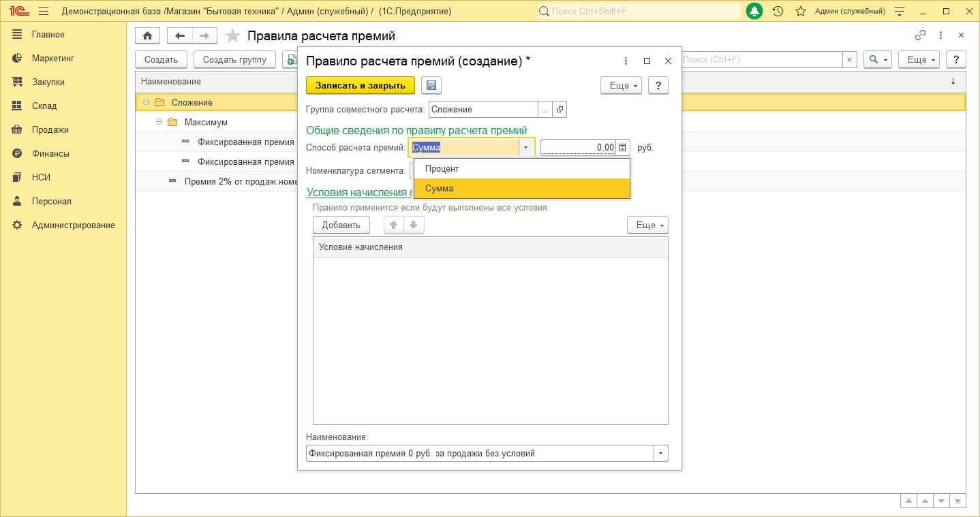Open dialog help question mark button
980x517 pixels.
tap(658, 85)
